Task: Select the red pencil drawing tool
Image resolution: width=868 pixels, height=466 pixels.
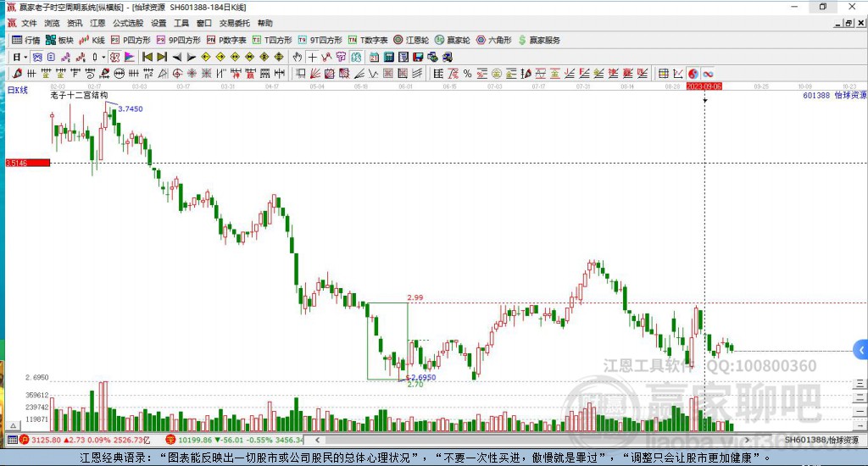Action: [17, 74]
